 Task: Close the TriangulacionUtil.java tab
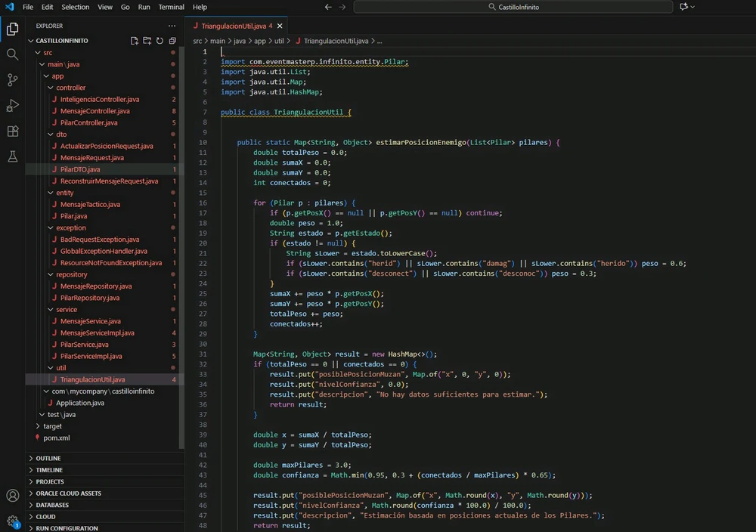[280, 26]
